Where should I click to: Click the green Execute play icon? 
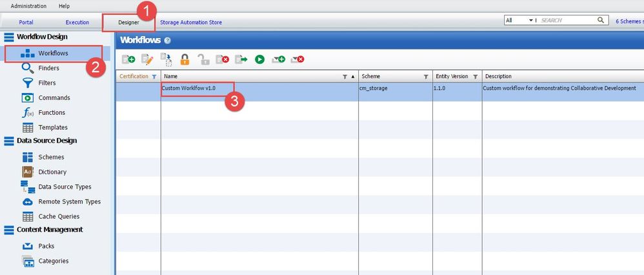coord(259,59)
